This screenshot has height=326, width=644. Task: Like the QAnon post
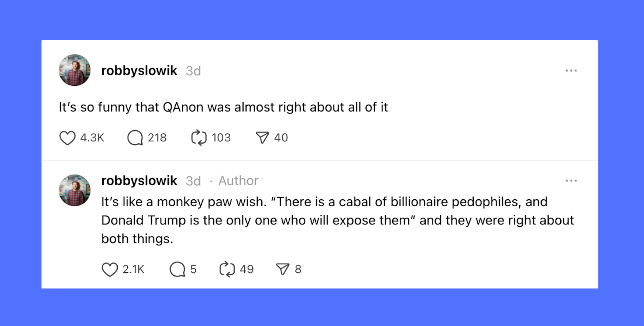68,137
